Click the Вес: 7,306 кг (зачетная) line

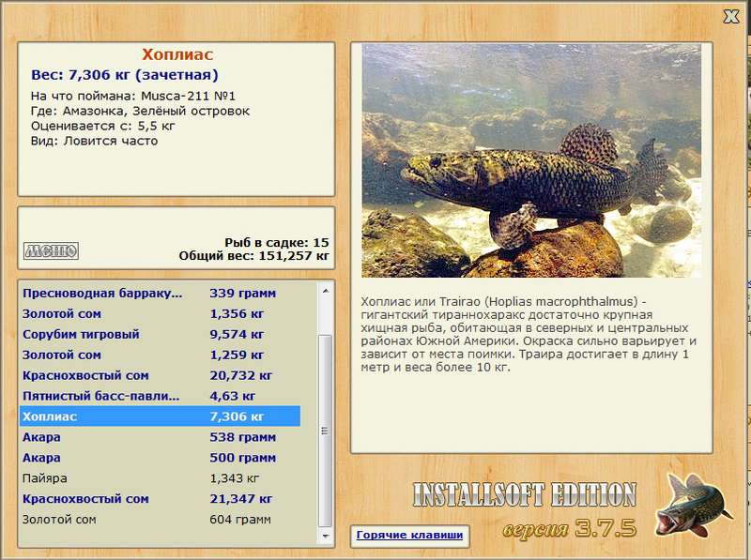[125, 75]
